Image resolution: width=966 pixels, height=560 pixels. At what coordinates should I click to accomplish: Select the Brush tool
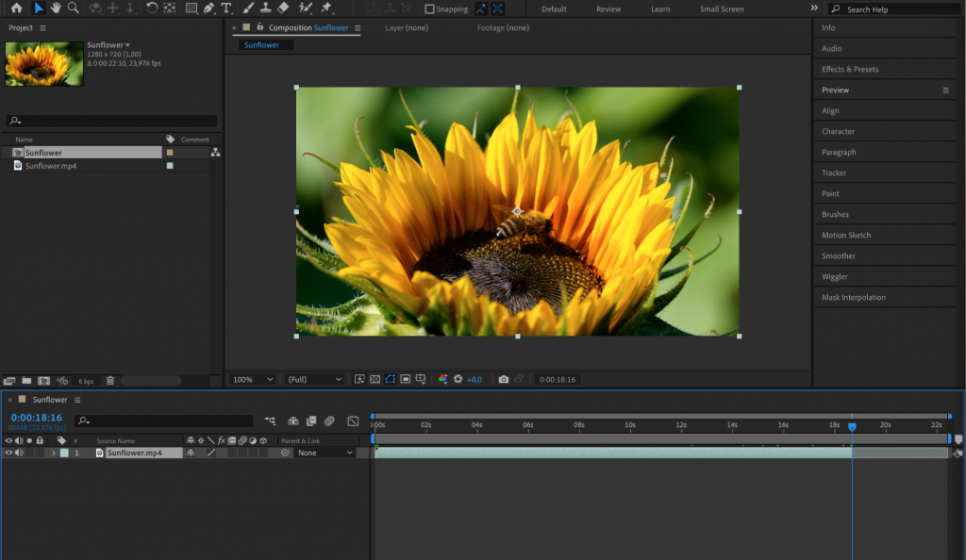click(x=246, y=8)
